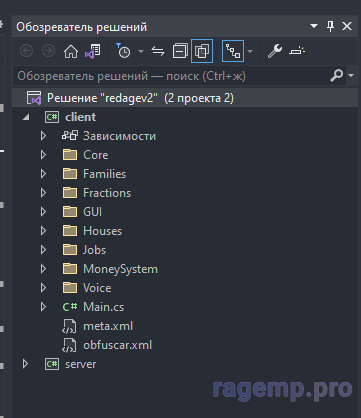This screenshot has width=361, height=418.
Task: Expand the Core folder
Action: [43, 155]
